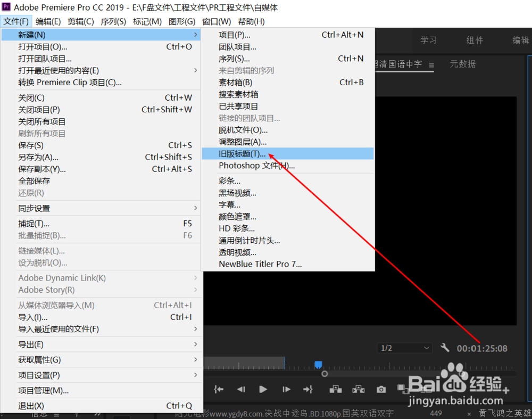532x419 pixels.
Task: Click the blue playhead marker on time ruler
Action: [318, 365]
